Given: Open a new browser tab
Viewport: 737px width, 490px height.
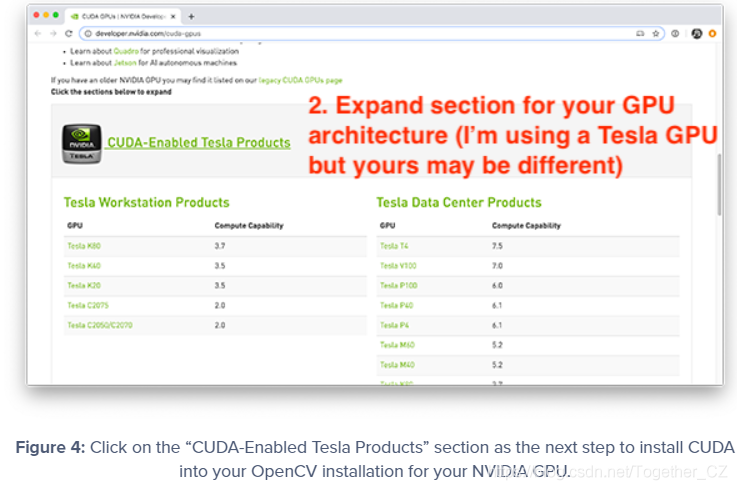Looking at the screenshot, I should 191,16.
